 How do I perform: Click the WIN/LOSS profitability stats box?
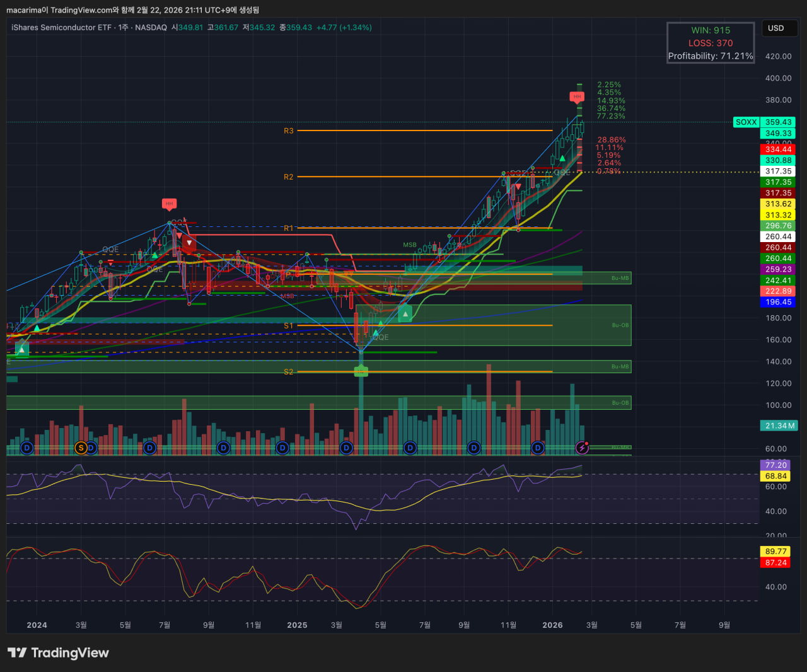click(x=711, y=43)
